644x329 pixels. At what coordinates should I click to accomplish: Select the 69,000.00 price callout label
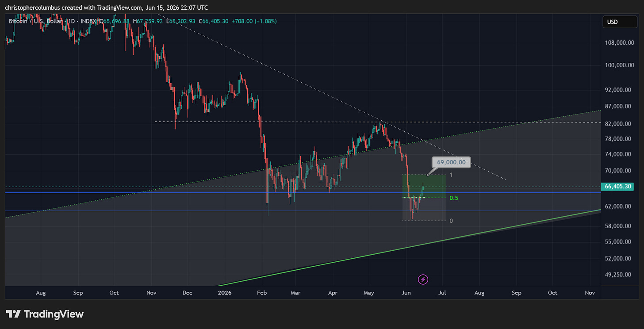(451, 162)
